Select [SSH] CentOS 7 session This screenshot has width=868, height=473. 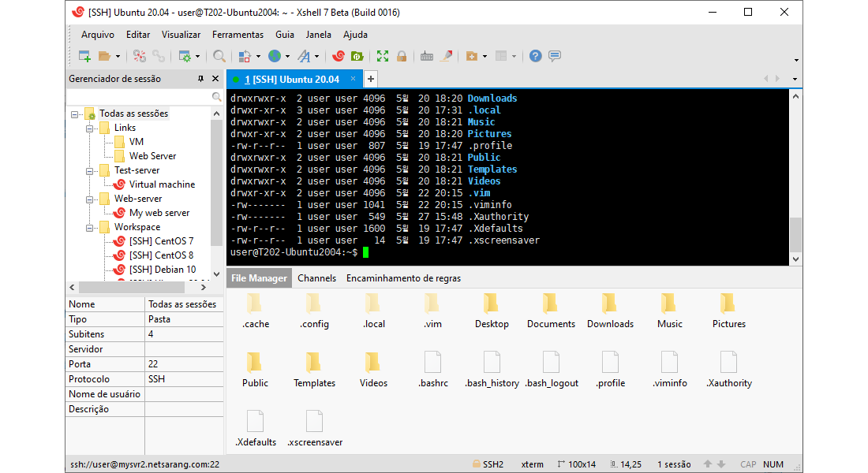(x=161, y=241)
